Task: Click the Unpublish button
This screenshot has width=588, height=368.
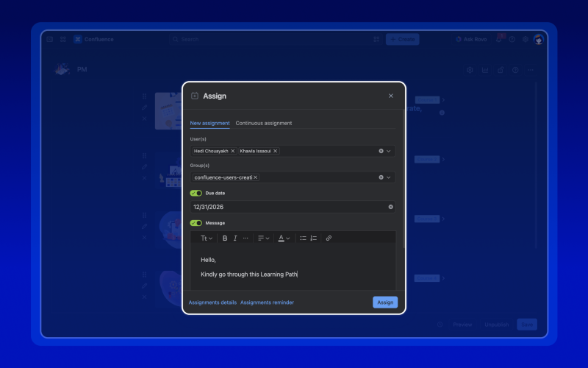Action: point(497,325)
